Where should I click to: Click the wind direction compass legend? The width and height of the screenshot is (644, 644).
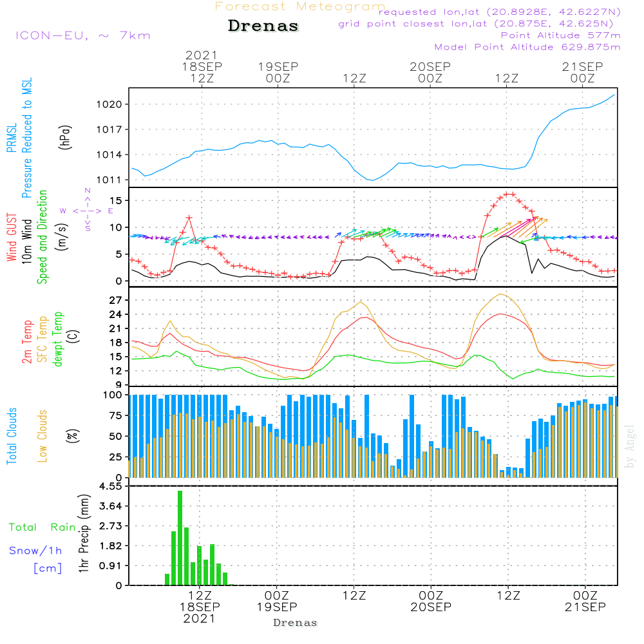(87, 210)
